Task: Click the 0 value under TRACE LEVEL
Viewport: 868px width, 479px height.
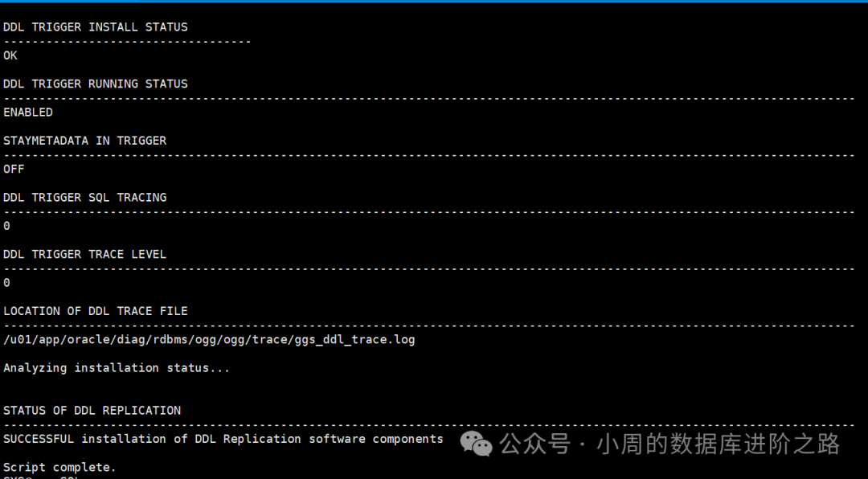Action: (x=6, y=283)
